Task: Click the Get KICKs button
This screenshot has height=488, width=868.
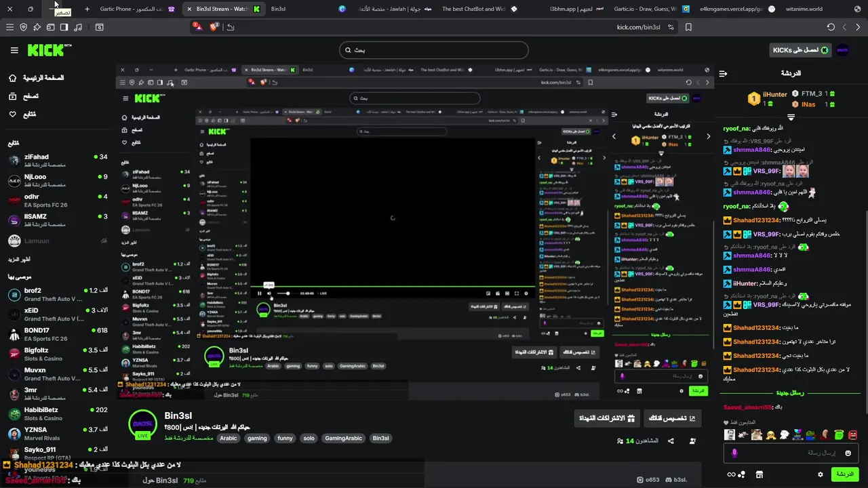Action: coord(800,50)
